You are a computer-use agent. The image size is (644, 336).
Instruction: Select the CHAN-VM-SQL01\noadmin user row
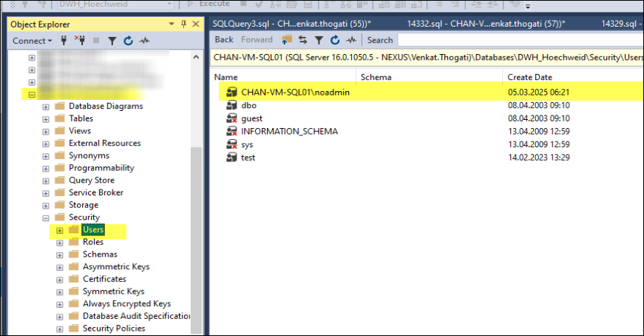431,92
